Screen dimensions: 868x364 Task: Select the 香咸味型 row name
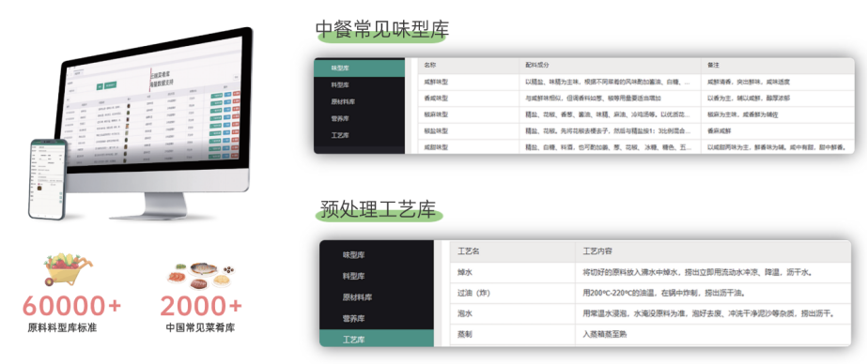point(436,99)
